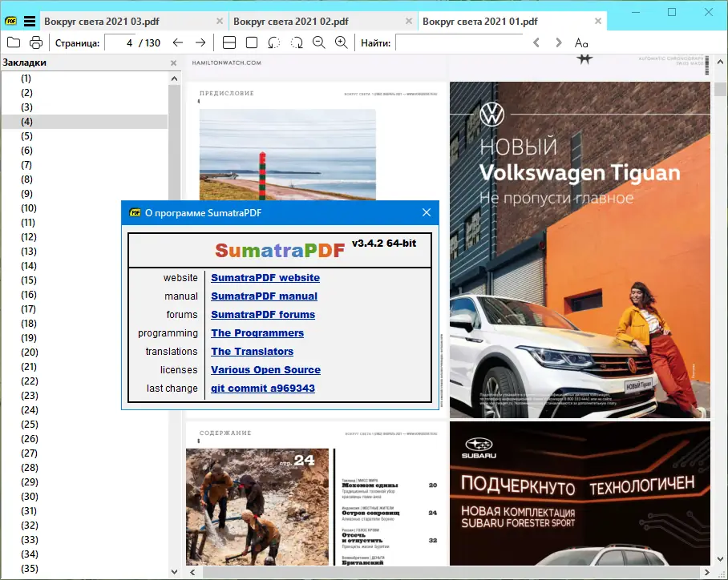Find next match arrow
Image resolution: width=728 pixels, height=580 pixels.
[x=559, y=42]
